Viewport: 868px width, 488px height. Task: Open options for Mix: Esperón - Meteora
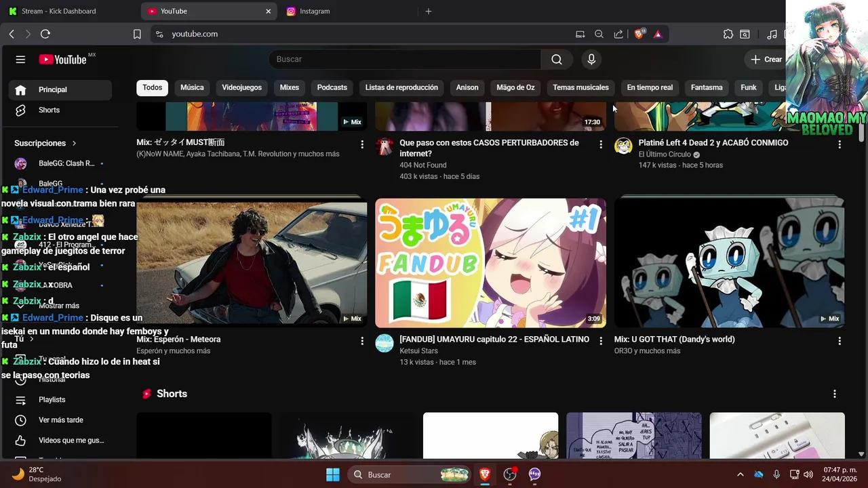[x=362, y=341]
